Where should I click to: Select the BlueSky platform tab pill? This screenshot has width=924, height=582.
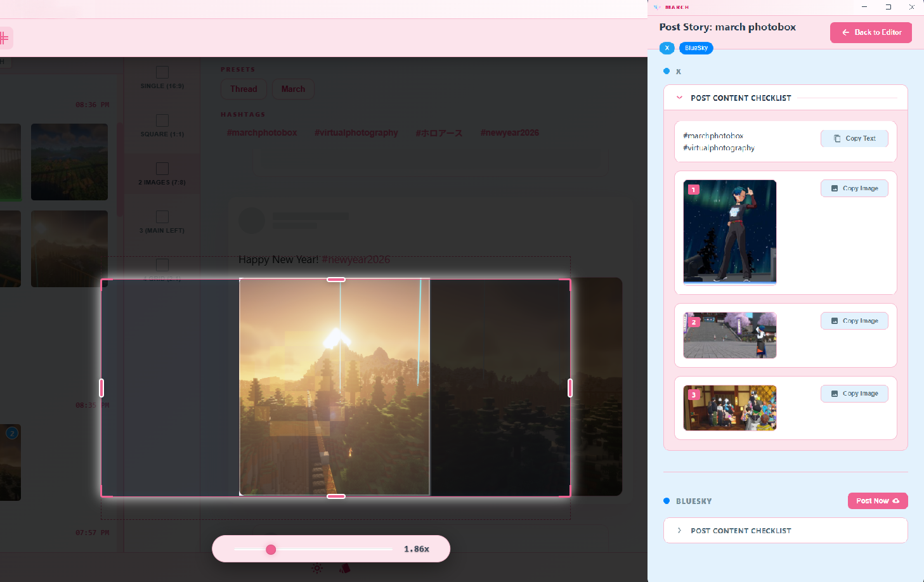pyautogui.click(x=696, y=48)
